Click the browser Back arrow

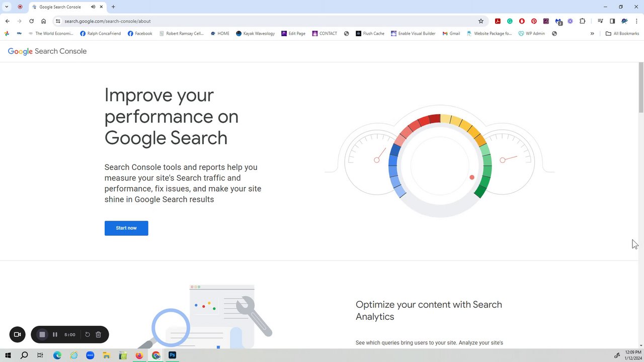pyautogui.click(x=7, y=21)
